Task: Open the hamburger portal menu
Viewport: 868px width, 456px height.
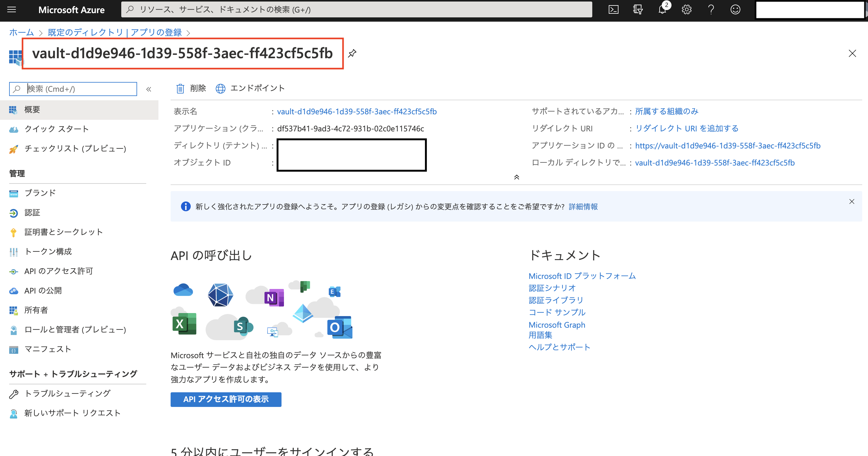Action: [12, 9]
